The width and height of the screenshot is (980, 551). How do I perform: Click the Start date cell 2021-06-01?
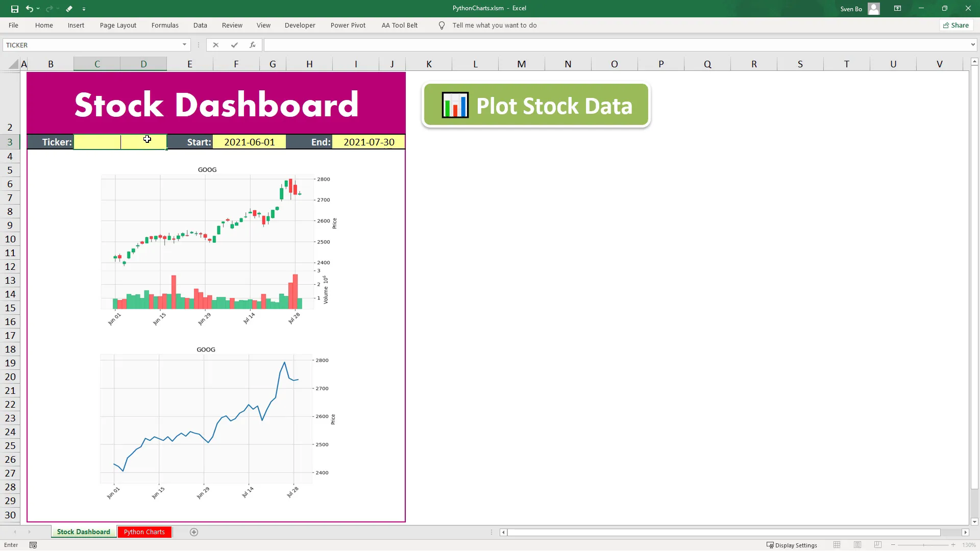pos(250,142)
